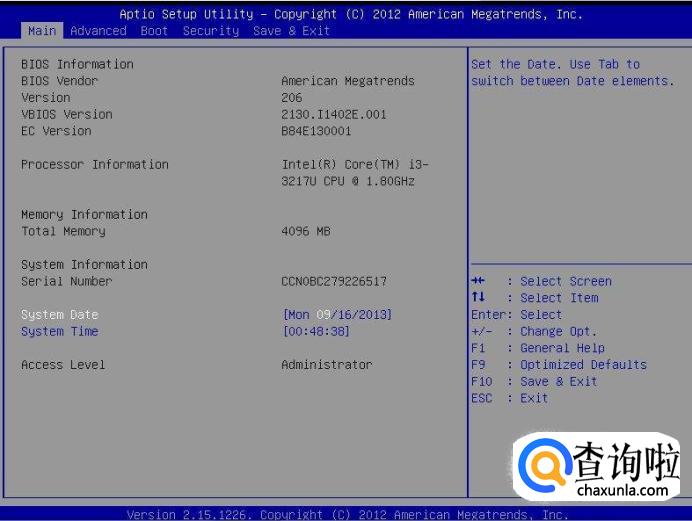Screen dimensions: 692x521
Task: Select the System Time label
Action: coord(60,331)
